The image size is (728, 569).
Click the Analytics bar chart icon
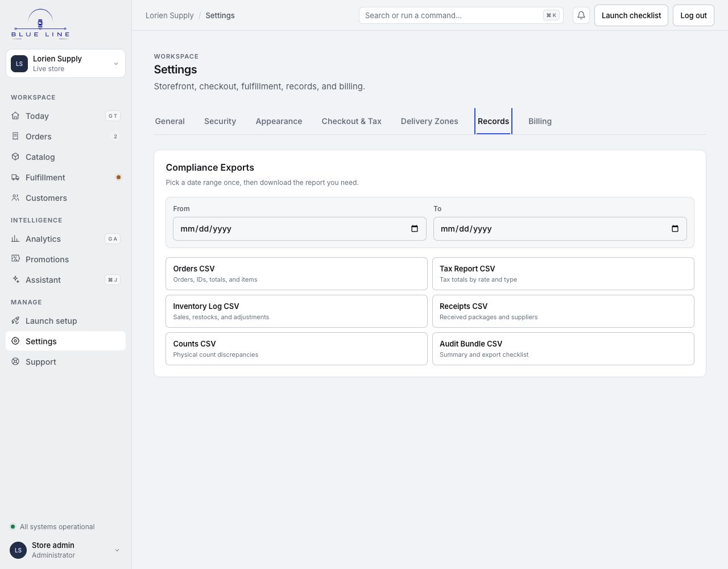[x=15, y=238]
